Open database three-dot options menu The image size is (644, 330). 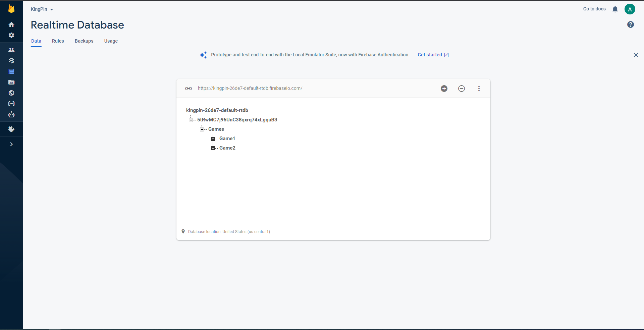click(x=479, y=89)
